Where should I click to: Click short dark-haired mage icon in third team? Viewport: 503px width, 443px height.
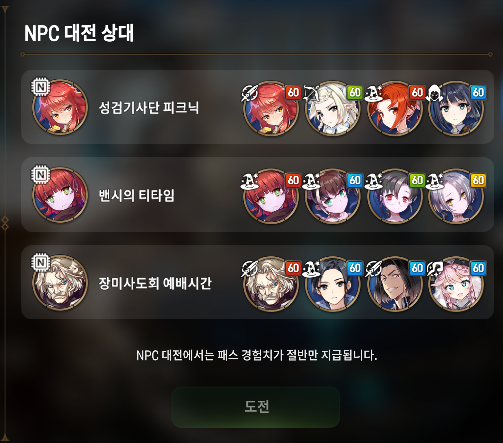[332, 284]
